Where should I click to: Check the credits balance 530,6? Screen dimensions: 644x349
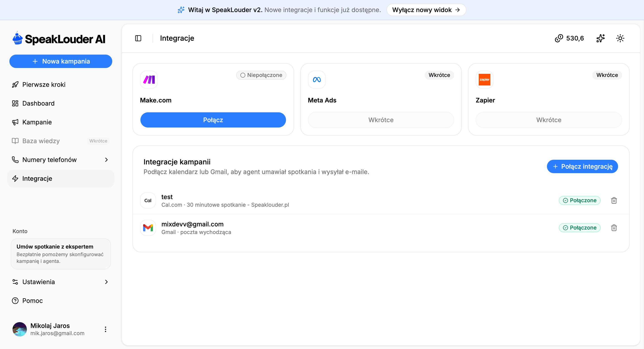(x=570, y=38)
